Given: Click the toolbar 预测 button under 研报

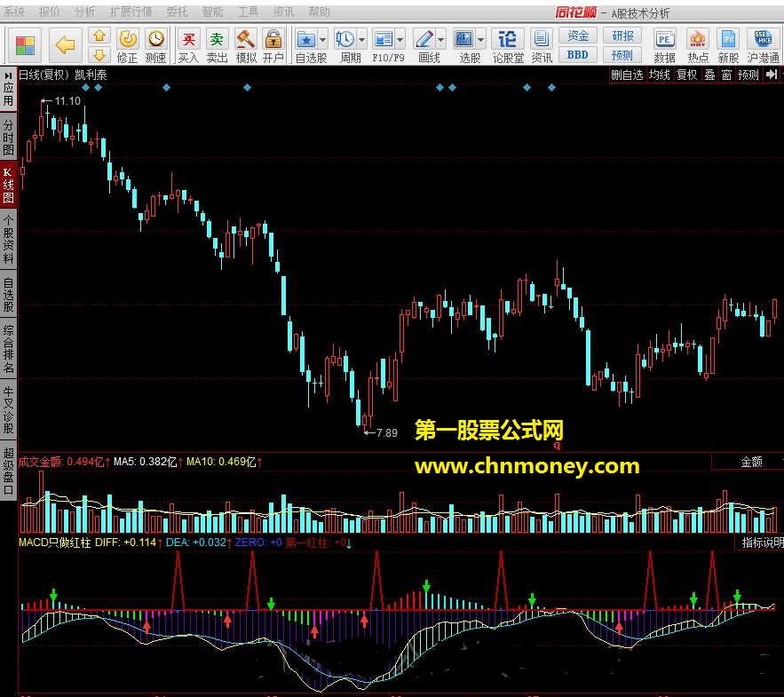Looking at the screenshot, I should click(x=622, y=55).
